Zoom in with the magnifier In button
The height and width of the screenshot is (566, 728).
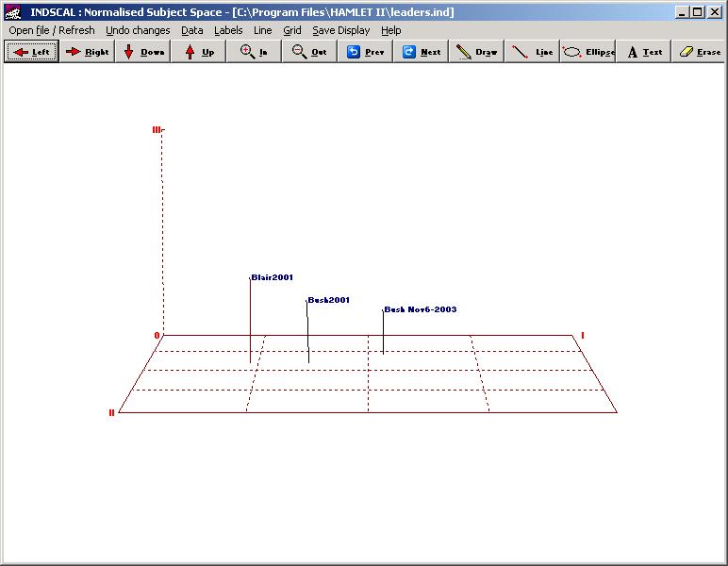(254, 52)
